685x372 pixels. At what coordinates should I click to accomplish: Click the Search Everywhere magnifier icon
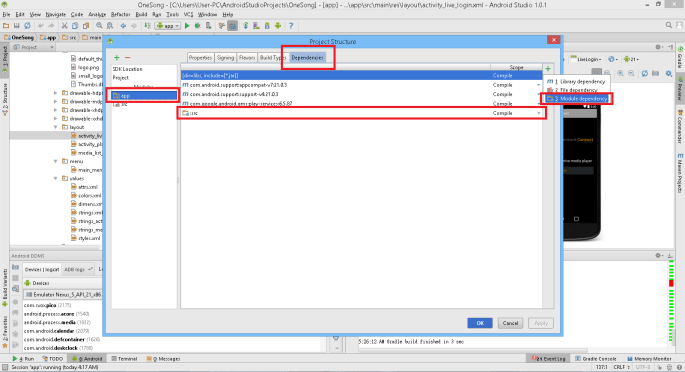pyautogui.click(x=669, y=25)
